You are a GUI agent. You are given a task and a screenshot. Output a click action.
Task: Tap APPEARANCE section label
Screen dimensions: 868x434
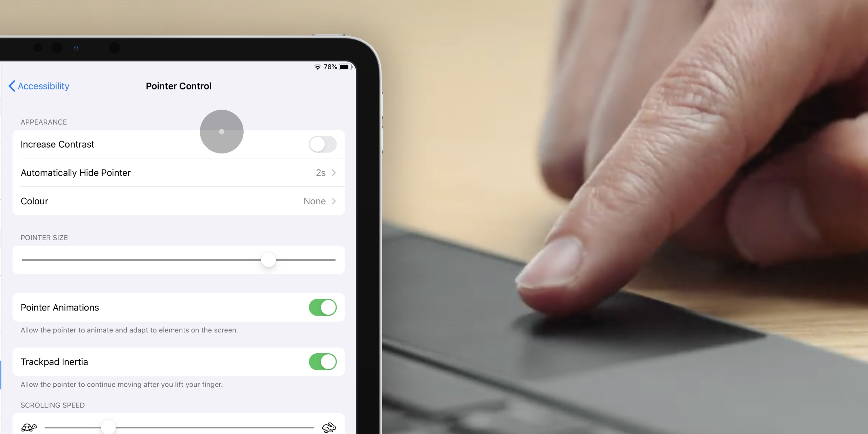click(x=43, y=121)
